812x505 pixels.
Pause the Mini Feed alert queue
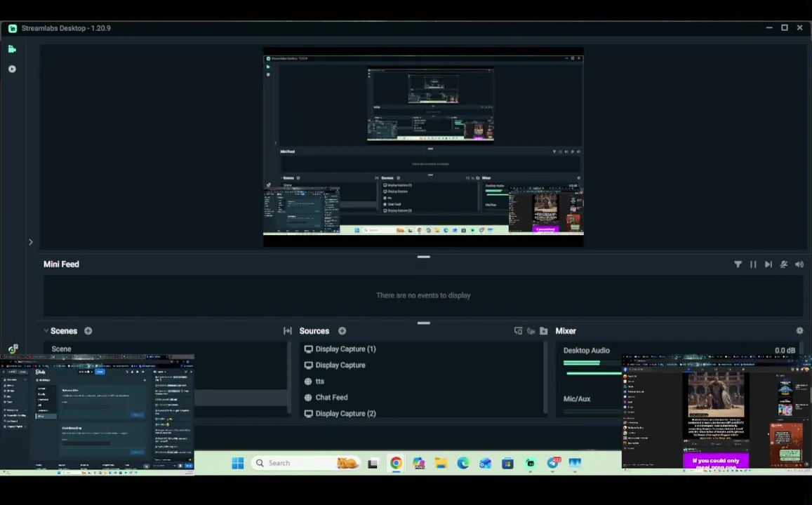(753, 264)
